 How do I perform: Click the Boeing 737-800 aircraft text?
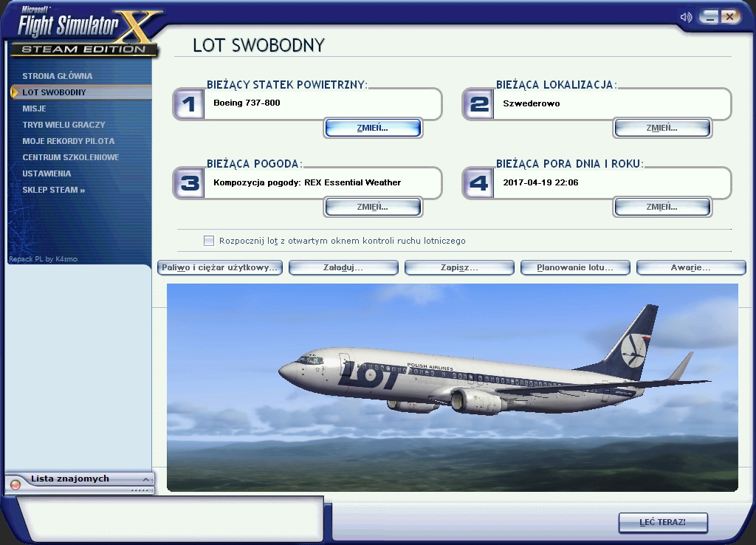pyautogui.click(x=247, y=103)
